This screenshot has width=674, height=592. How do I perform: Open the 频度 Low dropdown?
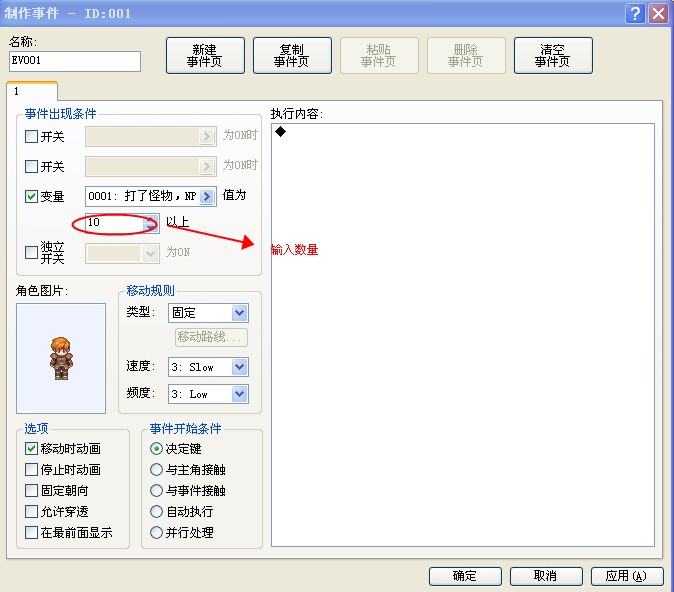point(240,394)
